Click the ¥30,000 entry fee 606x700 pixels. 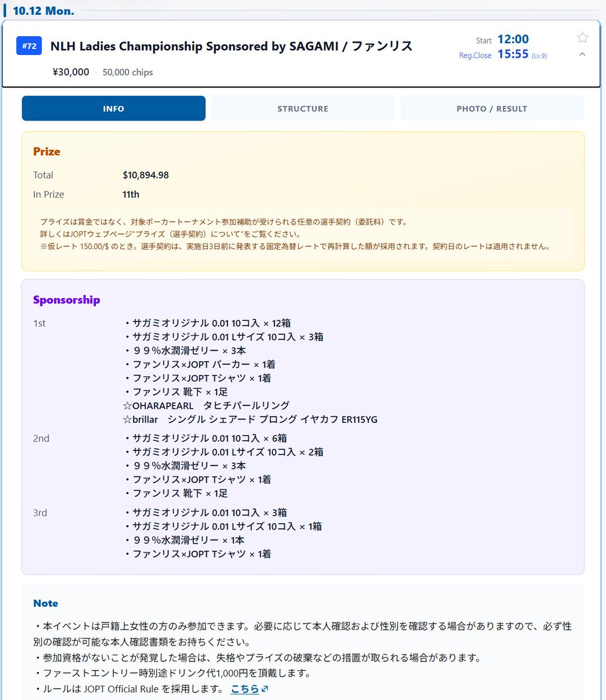click(71, 72)
